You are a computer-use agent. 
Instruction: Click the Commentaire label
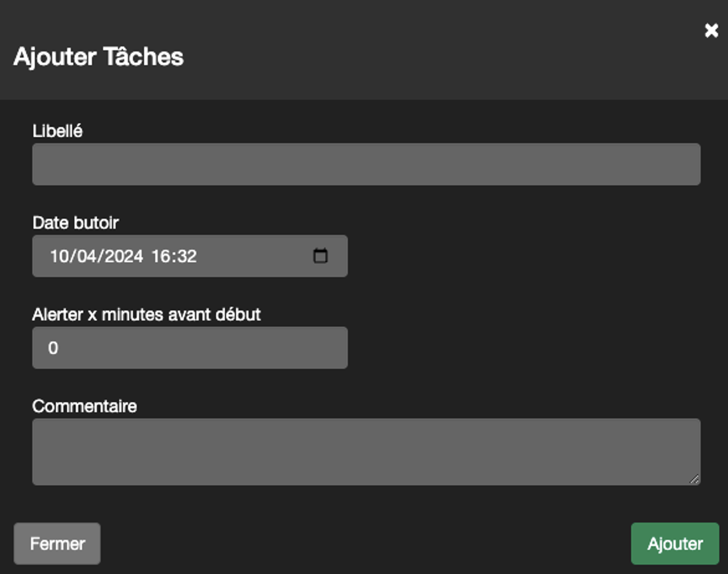[84, 406]
